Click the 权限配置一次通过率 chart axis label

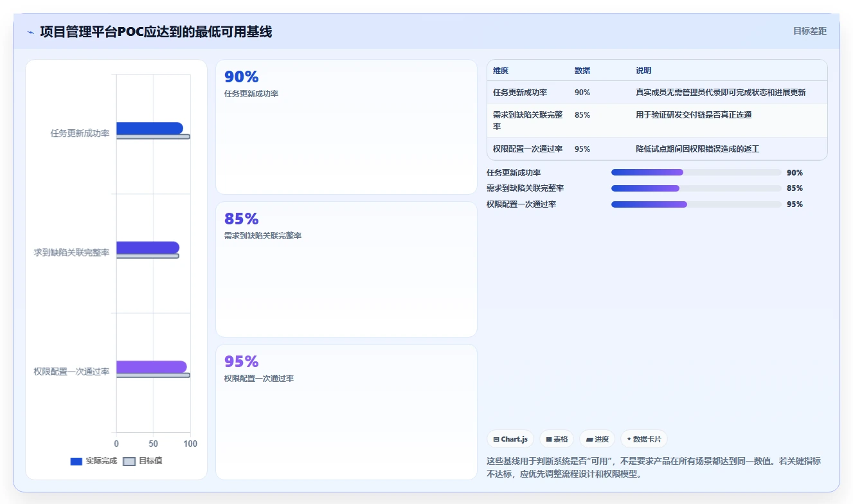[71, 372]
